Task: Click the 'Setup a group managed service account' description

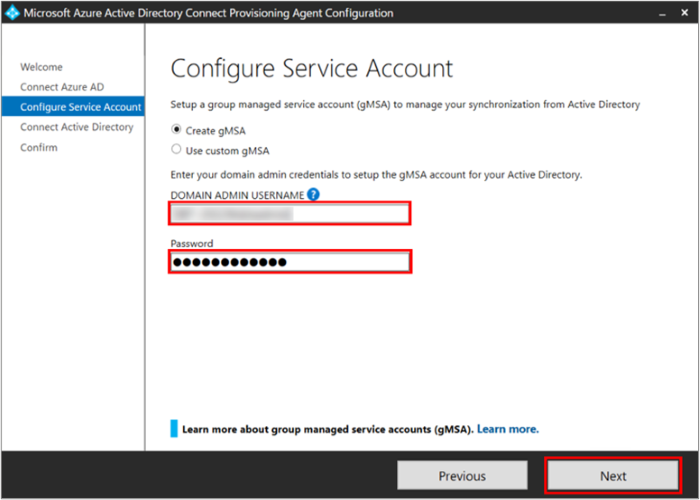Action: pos(405,104)
